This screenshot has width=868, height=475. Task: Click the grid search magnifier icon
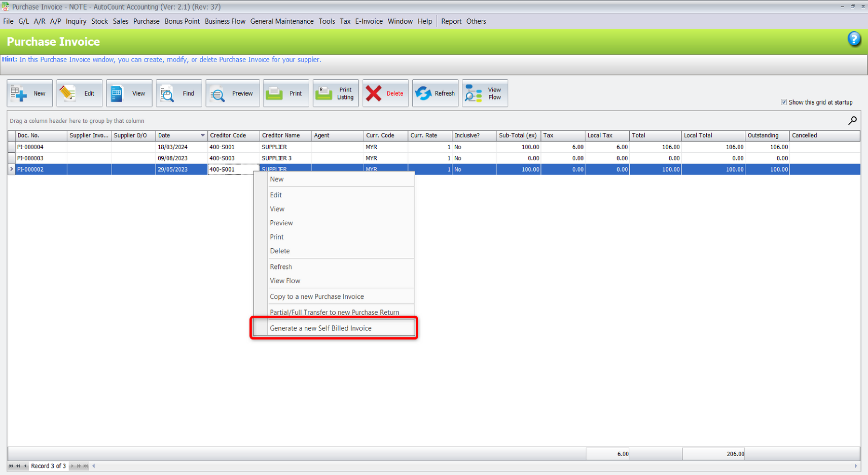[x=852, y=120]
